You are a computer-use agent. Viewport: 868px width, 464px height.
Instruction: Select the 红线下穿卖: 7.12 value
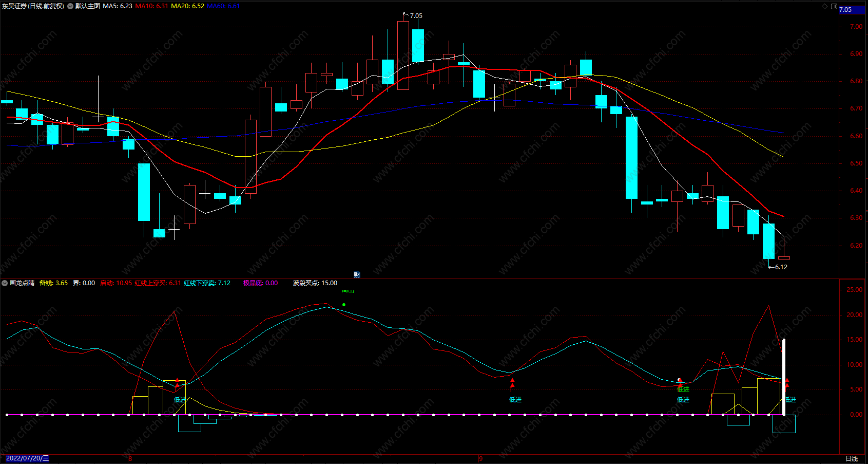207,283
